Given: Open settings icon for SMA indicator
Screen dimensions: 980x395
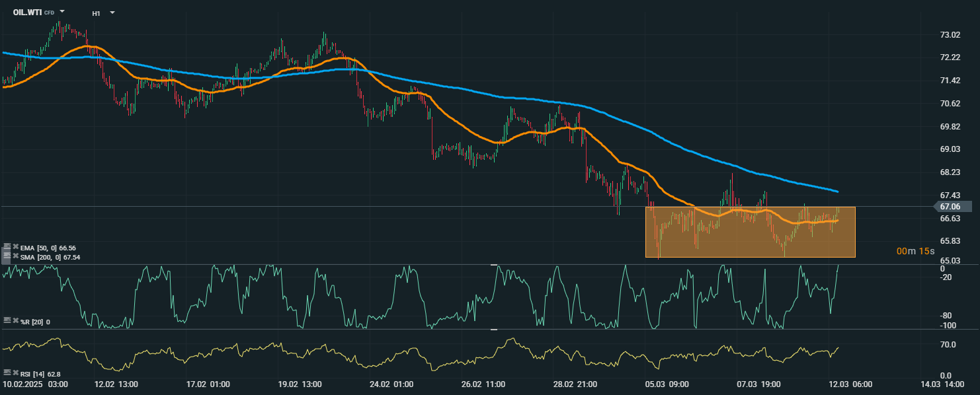Looking at the screenshot, I should (x=7, y=256).
